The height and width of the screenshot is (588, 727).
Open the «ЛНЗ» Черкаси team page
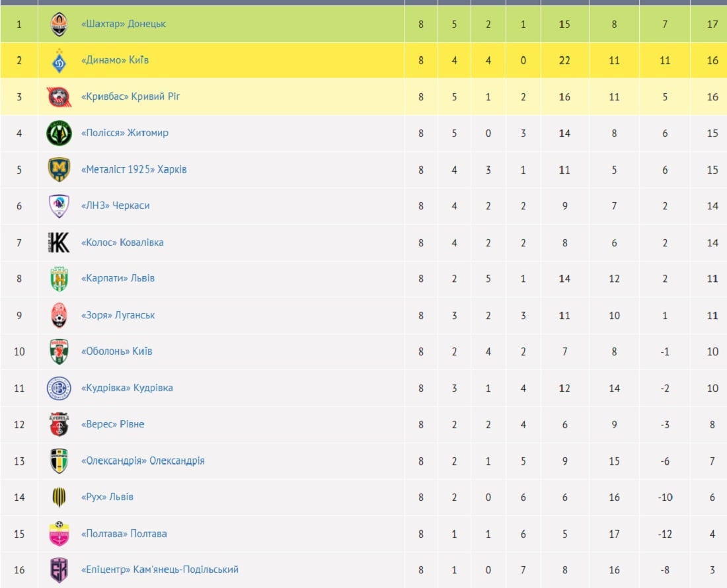(x=115, y=205)
